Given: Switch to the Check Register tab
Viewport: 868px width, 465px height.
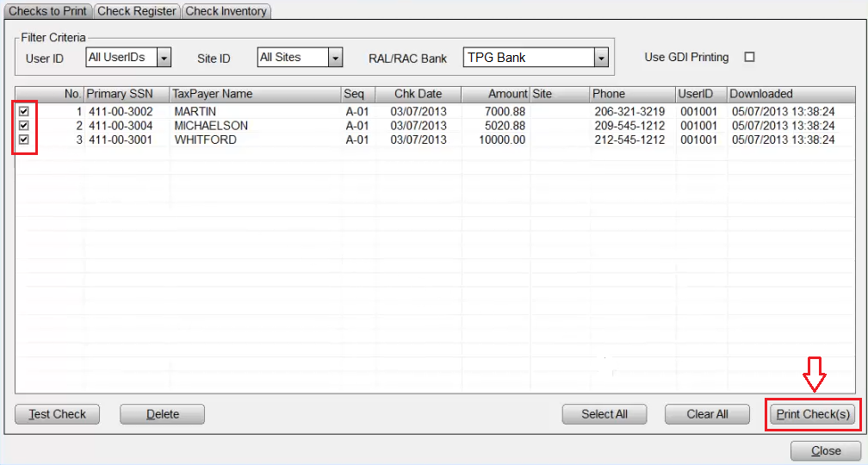Looking at the screenshot, I should (137, 11).
